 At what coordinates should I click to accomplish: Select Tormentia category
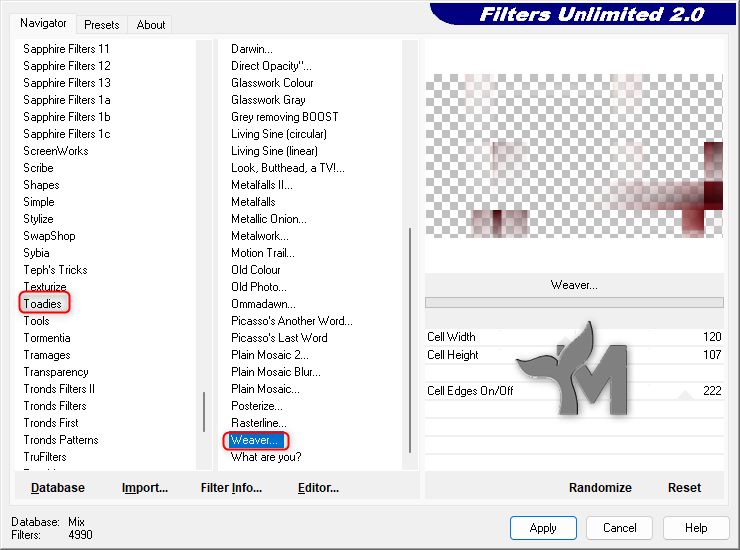pyautogui.click(x=47, y=338)
